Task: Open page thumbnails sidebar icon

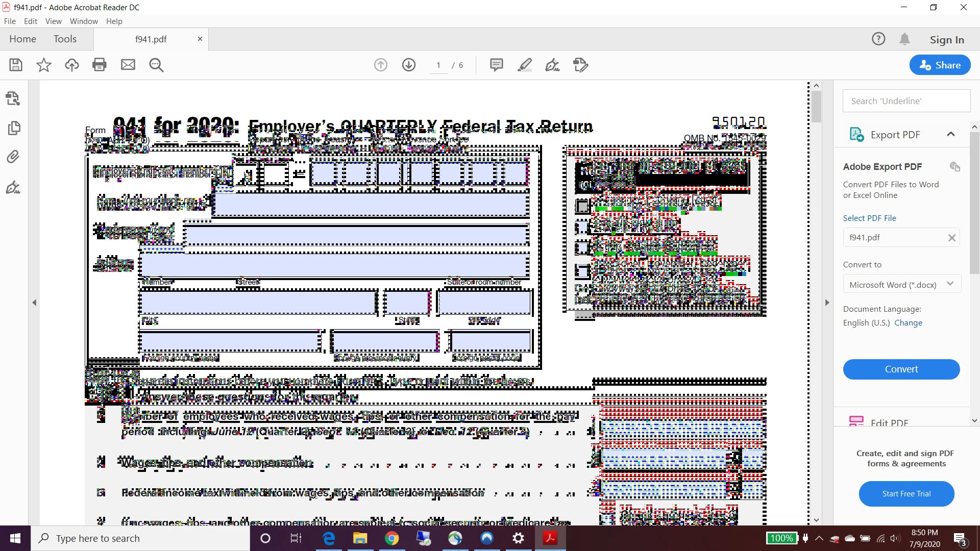Action: coord(14,128)
